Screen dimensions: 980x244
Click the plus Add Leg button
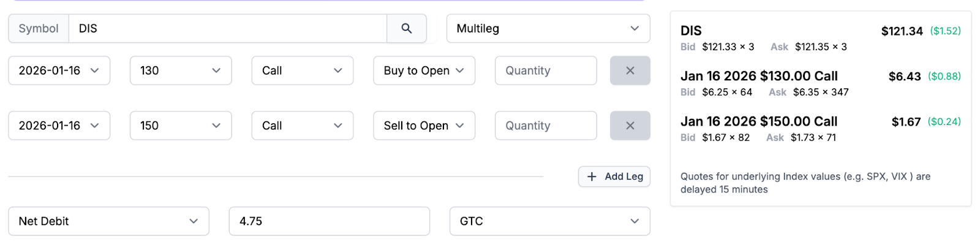614,177
